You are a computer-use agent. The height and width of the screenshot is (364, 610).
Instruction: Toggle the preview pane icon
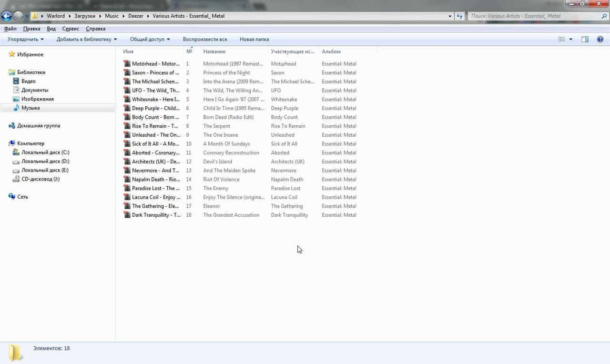tap(585, 40)
